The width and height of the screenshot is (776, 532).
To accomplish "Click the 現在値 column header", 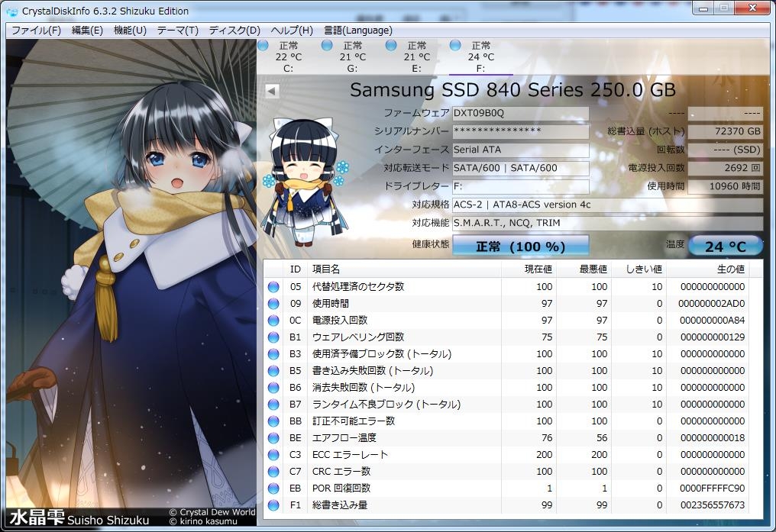I will point(529,269).
